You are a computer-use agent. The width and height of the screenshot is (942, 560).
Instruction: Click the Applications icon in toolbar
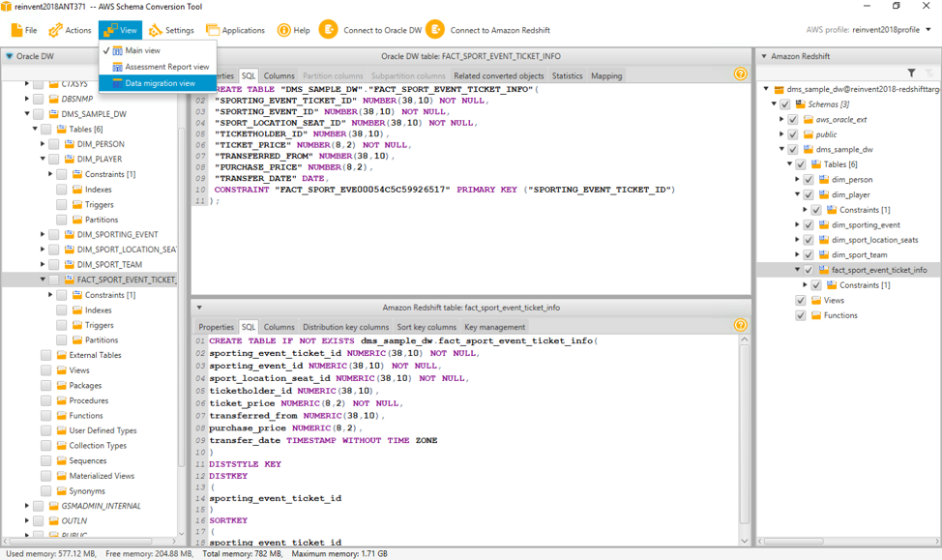click(212, 30)
